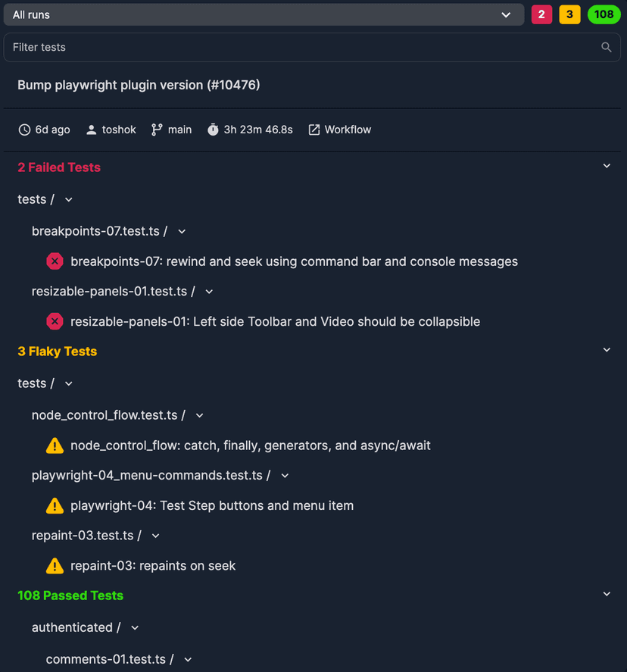Collapse the breakpoints-07.test.ts folder

tap(182, 231)
